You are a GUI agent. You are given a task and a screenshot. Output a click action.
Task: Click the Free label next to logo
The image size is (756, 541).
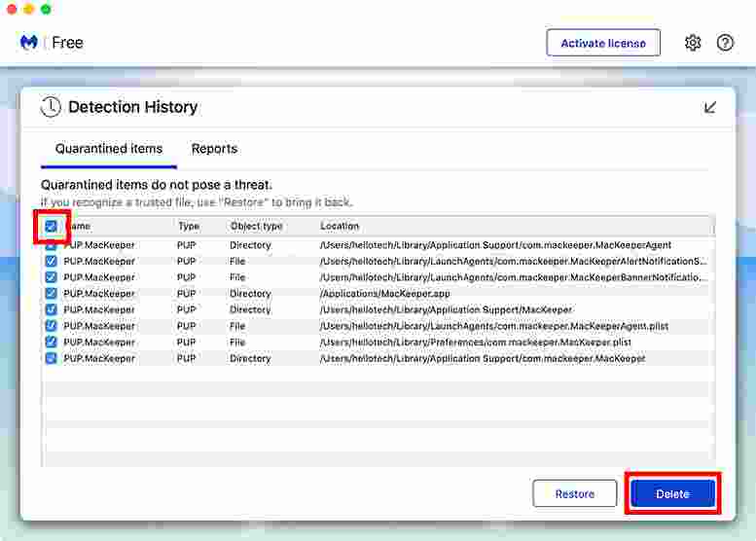click(x=67, y=43)
